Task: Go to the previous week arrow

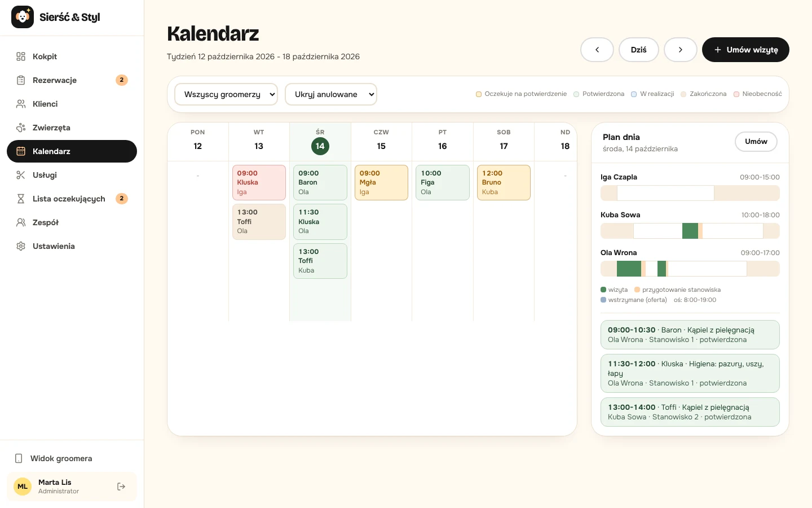Action: (x=597, y=50)
